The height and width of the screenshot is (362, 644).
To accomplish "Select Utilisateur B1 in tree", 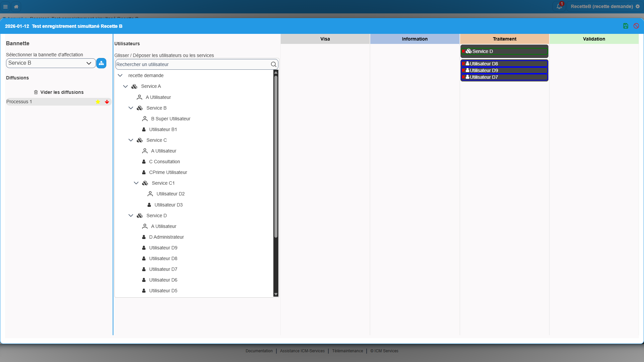I will pos(163,129).
